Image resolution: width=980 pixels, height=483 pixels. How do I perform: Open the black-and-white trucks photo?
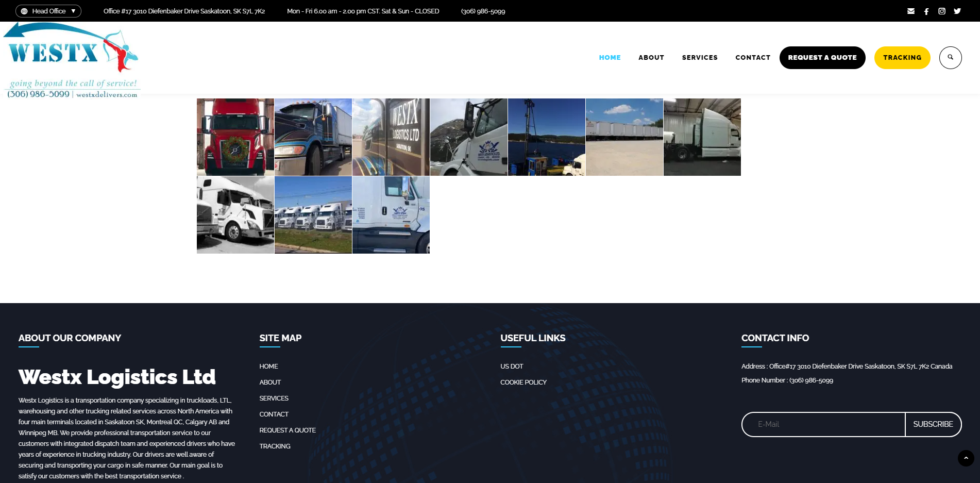tap(235, 215)
